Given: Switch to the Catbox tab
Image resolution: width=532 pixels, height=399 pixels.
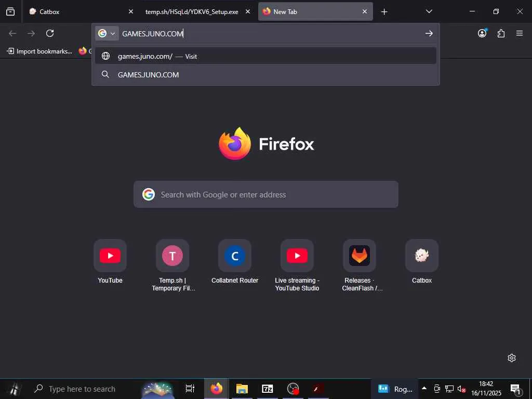Looking at the screenshot, I should pos(81,11).
